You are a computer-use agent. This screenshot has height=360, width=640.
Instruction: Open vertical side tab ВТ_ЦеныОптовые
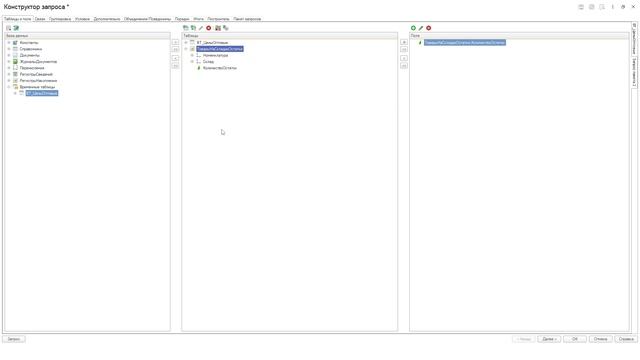634,39
